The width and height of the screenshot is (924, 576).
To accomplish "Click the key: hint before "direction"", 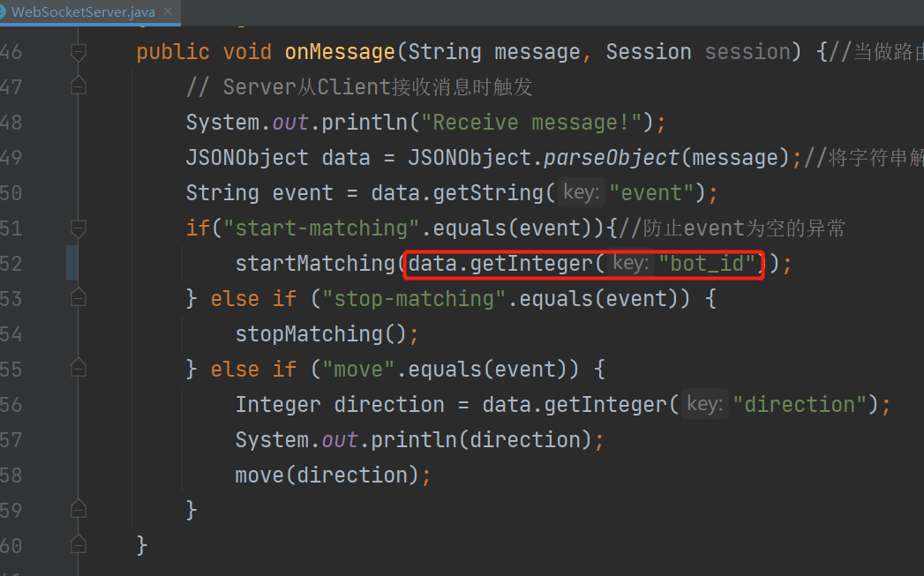I will click(x=705, y=405).
